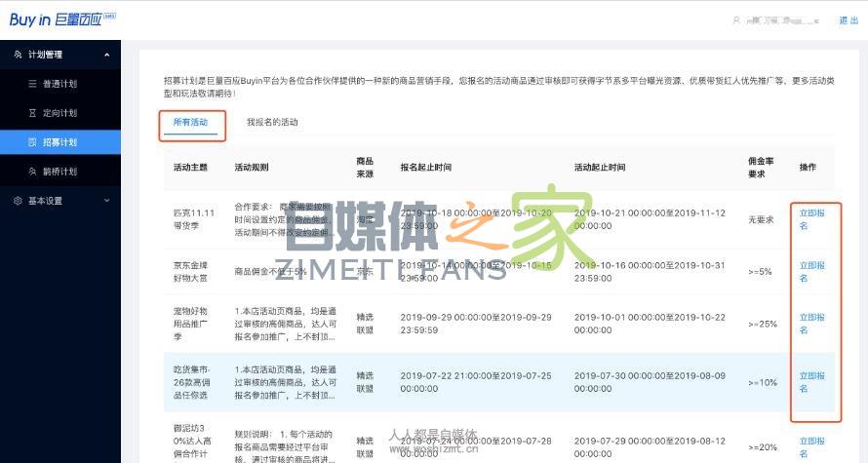
Task: Click the 佣金率要求 column header
Action: (761, 167)
